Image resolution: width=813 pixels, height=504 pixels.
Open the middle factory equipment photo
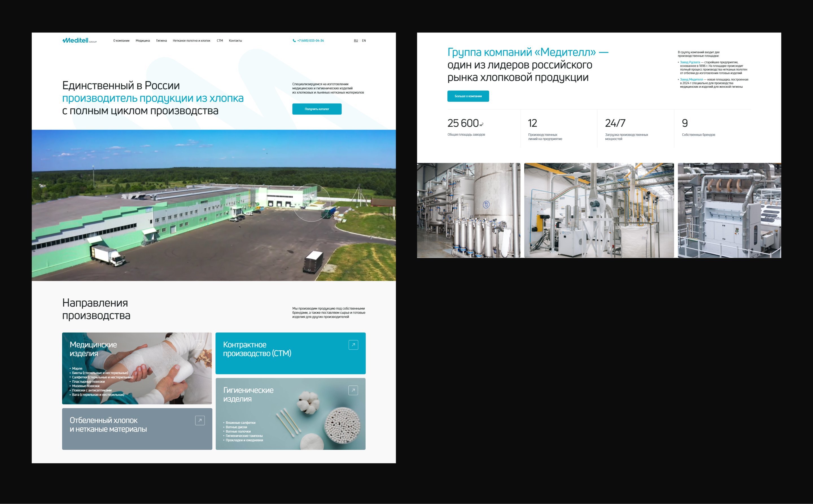[599, 210]
